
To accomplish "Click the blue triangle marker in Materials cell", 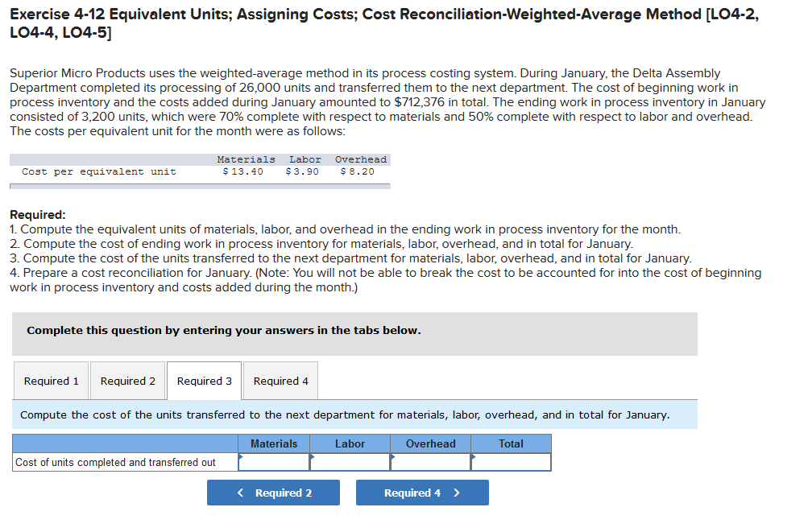I will pos(239,456).
